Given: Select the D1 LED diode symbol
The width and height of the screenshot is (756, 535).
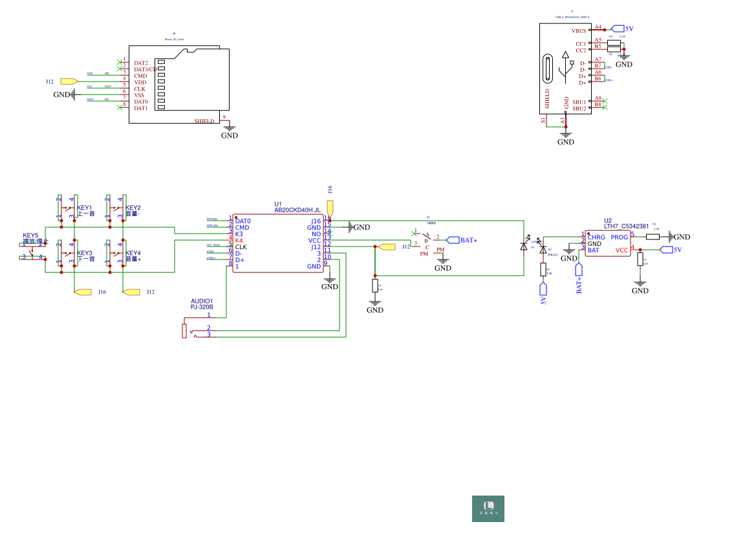Looking at the screenshot, I should pyautogui.click(x=524, y=246).
